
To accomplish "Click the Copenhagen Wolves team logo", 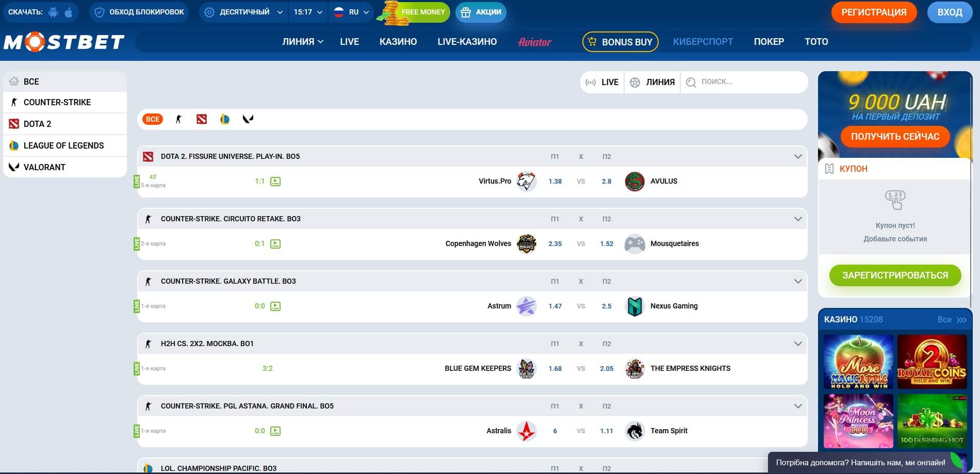I will coord(527,244).
